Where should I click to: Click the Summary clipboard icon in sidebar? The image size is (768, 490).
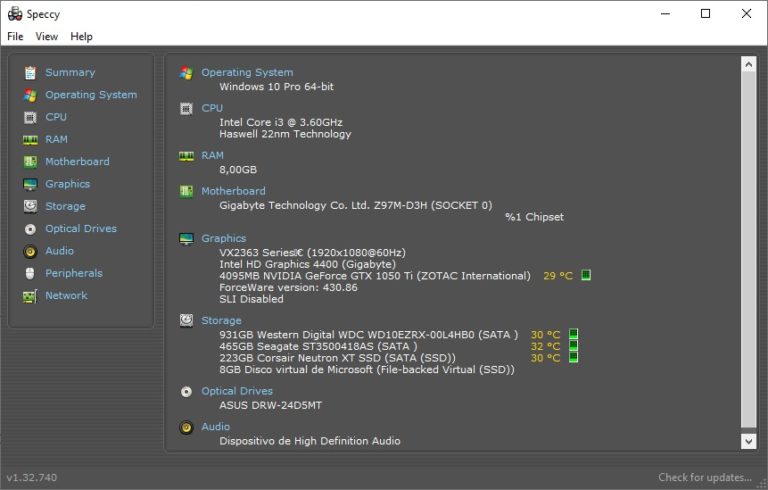point(30,73)
